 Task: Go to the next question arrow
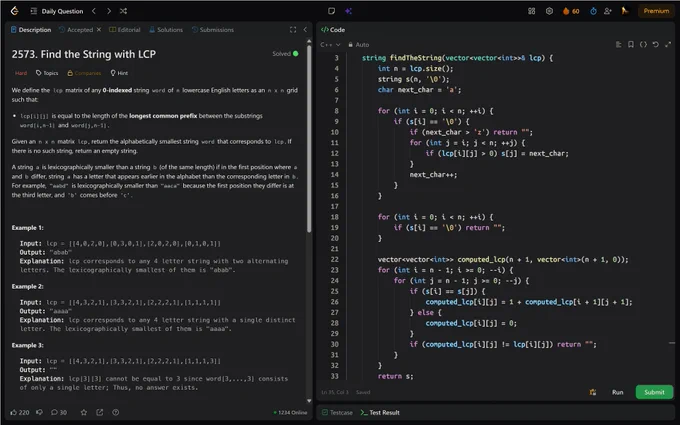[x=109, y=11]
